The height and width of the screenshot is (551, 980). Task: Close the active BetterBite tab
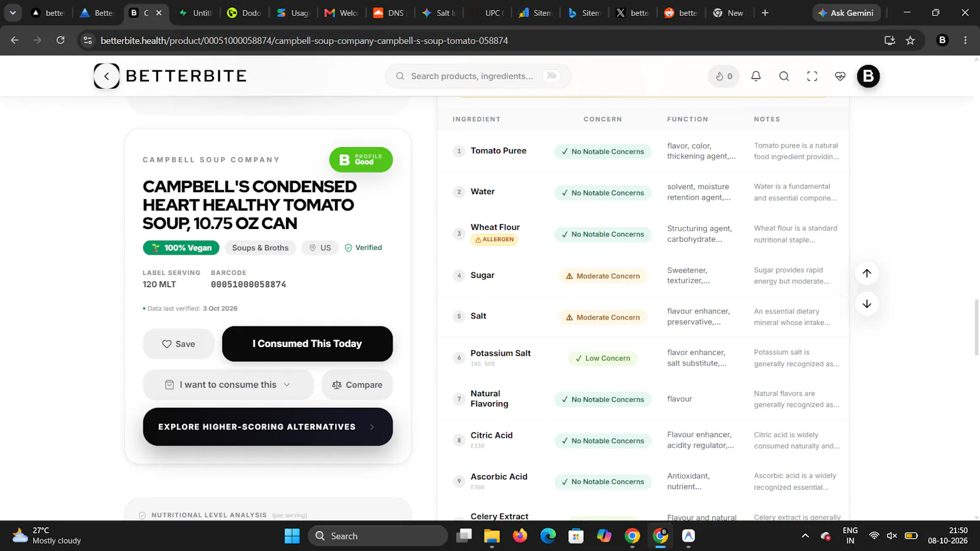pyautogui.click(x=159, y=13)
